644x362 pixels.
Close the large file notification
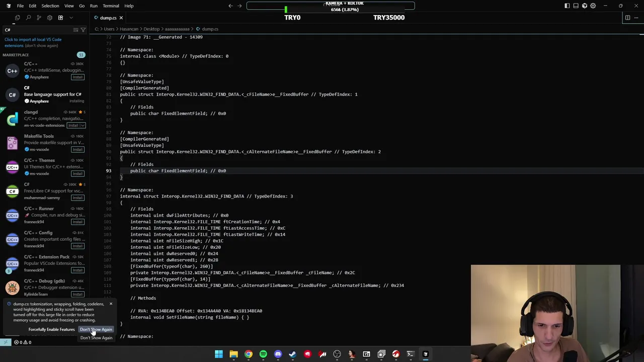pyautogui.click(x=111, y=304)
